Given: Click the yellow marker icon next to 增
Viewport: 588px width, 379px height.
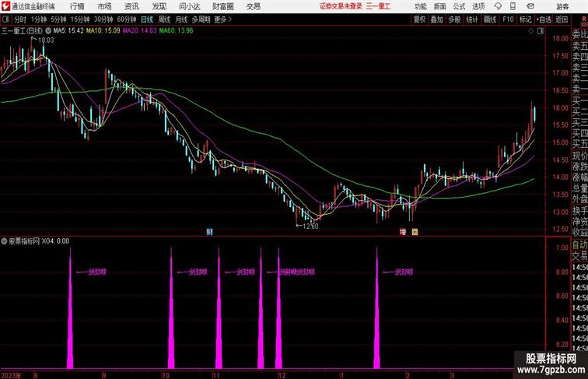Looking at the screenshot, I should pos(415,232).
